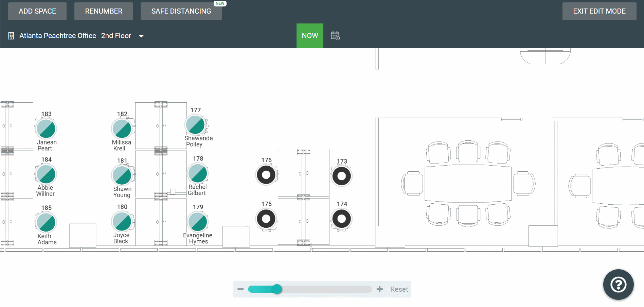Image resolution: width=644 pixels, height=307 pixels.
Task: Select Milissa Krell's seat marker 182
Action: [x=122, y=129]
